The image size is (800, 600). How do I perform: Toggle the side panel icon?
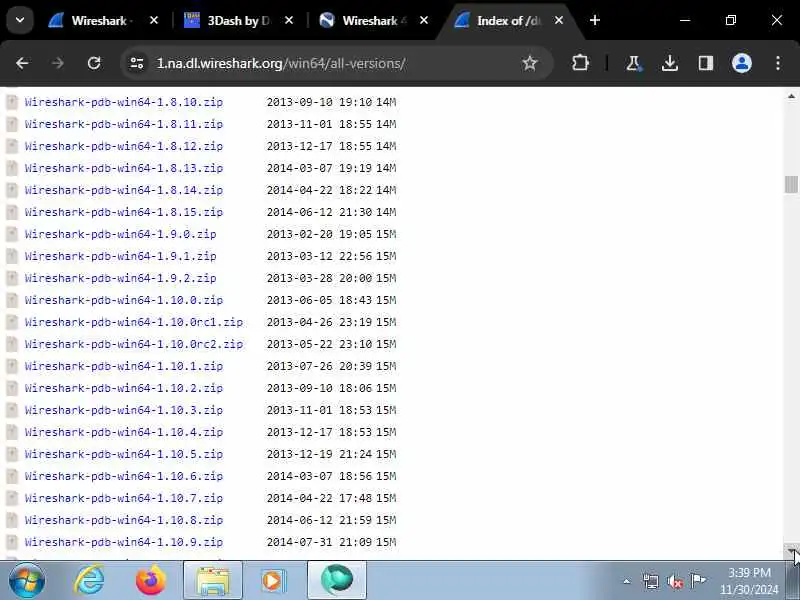click(706, 63)
